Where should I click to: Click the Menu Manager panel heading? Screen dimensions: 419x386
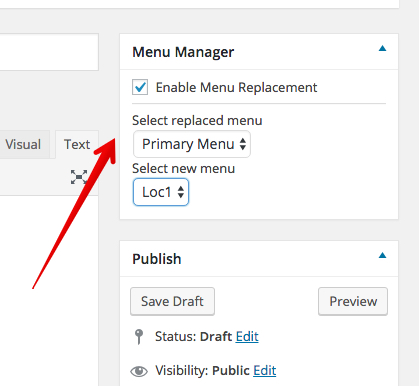183,52
